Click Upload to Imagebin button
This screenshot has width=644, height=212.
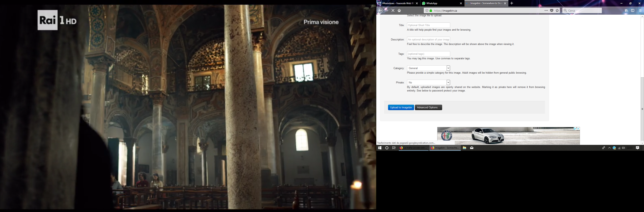401,107
